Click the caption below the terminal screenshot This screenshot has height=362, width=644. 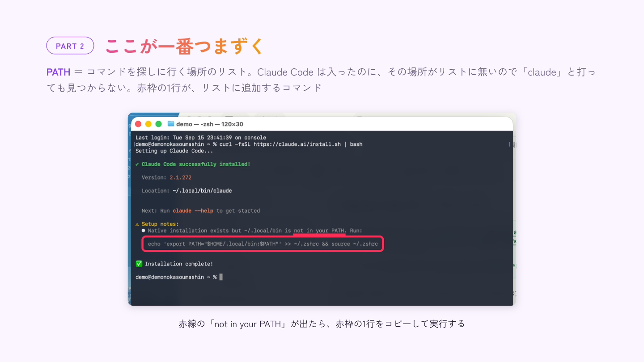pos(322,324)
